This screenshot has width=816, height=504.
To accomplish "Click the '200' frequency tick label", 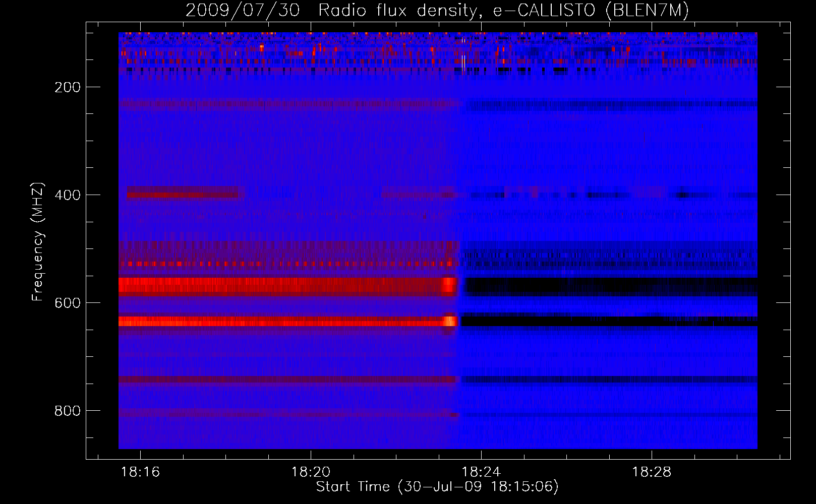I will (68, 87).
